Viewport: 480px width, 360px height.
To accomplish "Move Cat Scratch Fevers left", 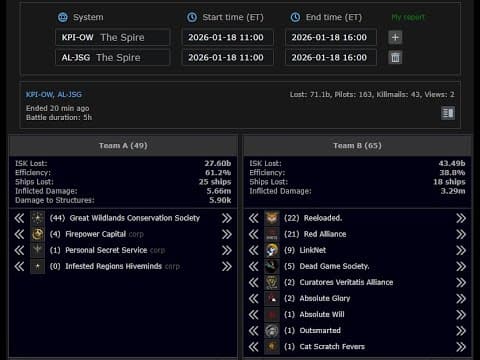I will pos(254,347).
